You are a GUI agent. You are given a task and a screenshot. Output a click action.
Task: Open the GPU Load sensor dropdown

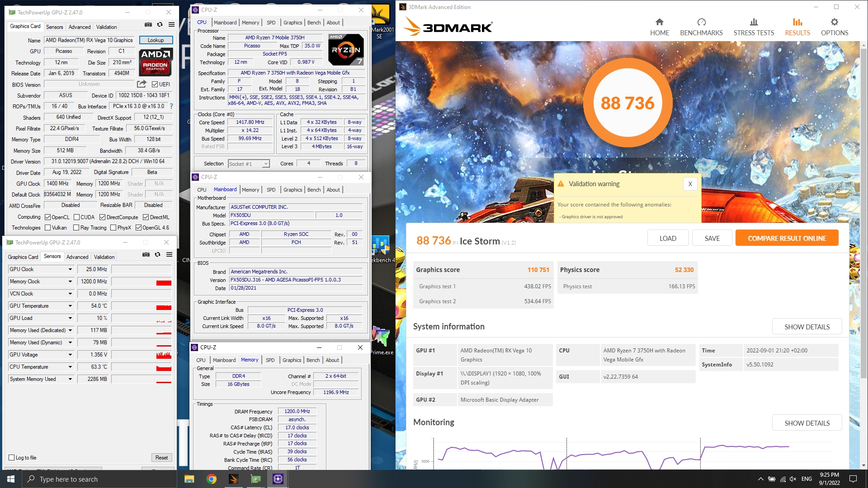coord(70,318)
